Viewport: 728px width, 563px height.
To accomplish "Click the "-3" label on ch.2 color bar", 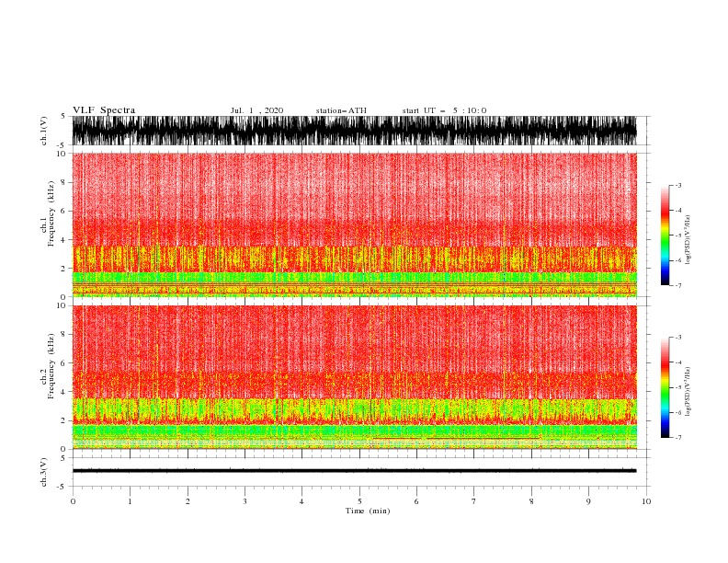I will pyautogui.click(x=677, y=338).
